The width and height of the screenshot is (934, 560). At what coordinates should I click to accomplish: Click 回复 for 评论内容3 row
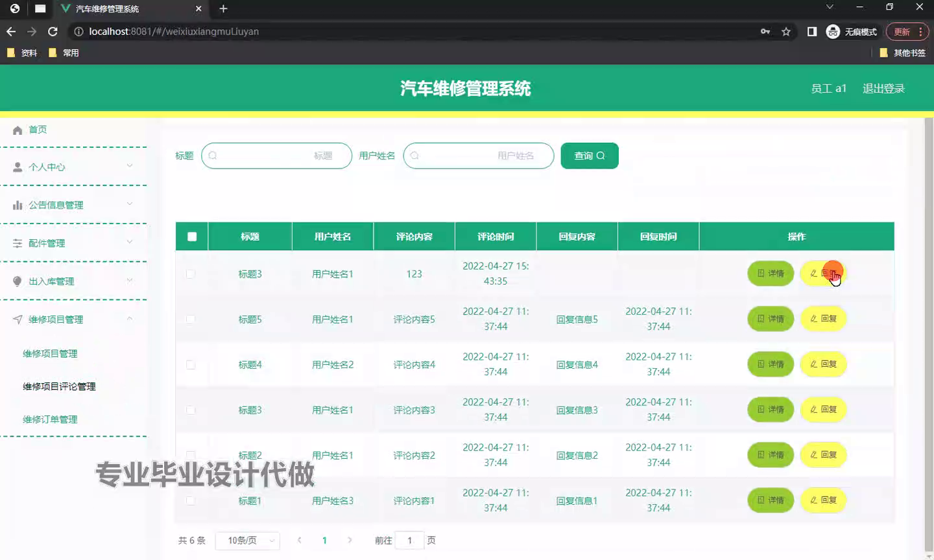tap(823, 410)
